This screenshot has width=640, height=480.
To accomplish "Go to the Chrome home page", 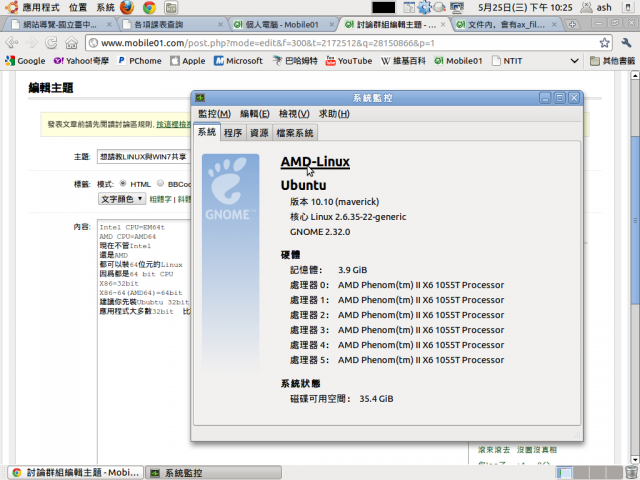I will click(71, 42).
